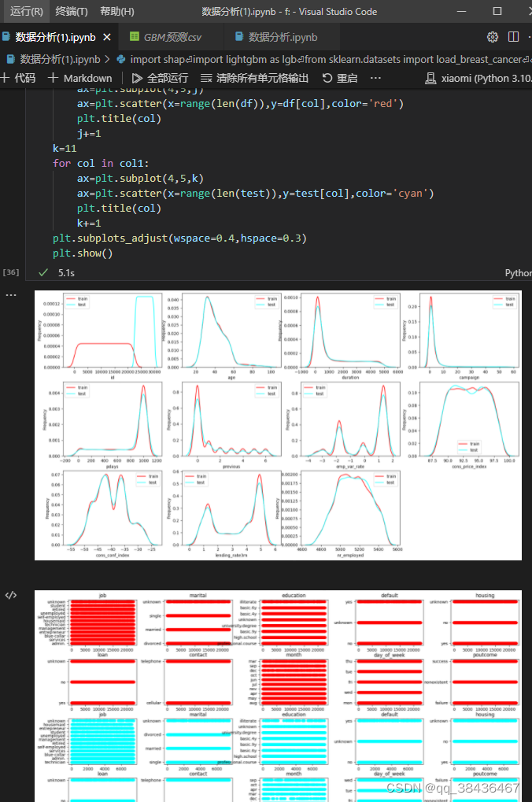Click the plus icon before Markdown

point(53,78)
